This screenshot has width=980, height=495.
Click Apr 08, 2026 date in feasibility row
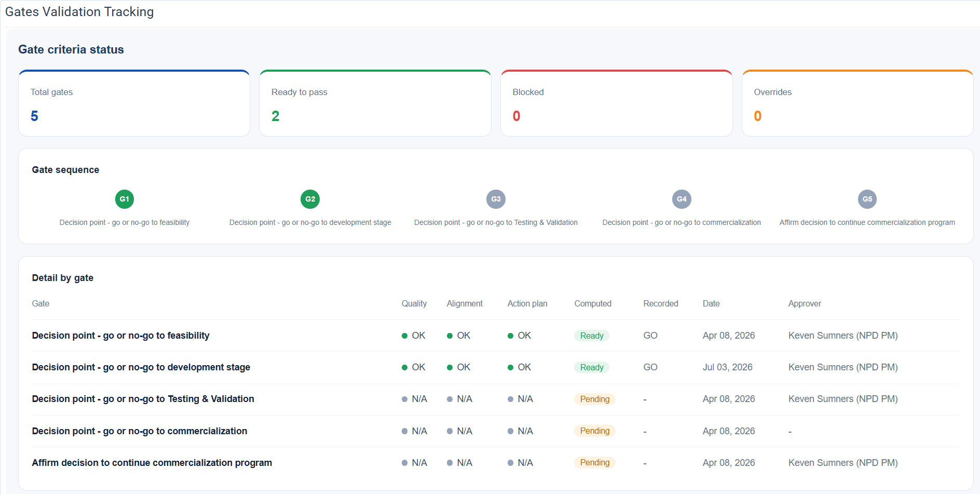[729, 336]
